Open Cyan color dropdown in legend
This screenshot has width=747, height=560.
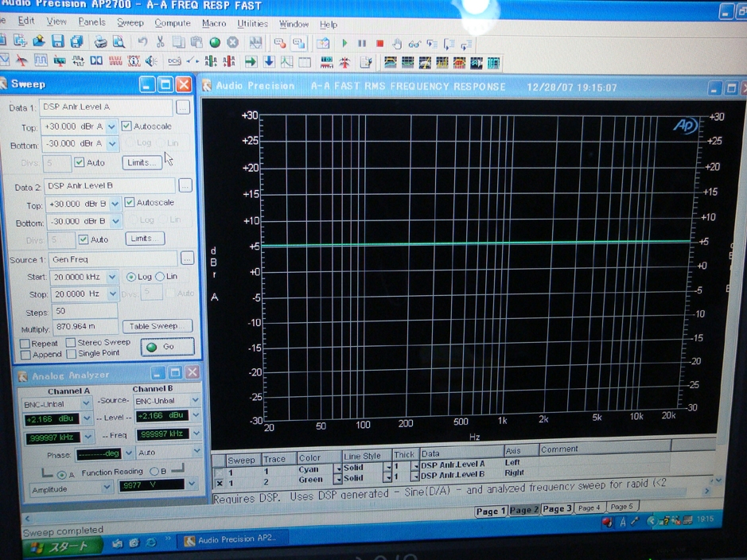pyautogui.click(x=338, y=469)
